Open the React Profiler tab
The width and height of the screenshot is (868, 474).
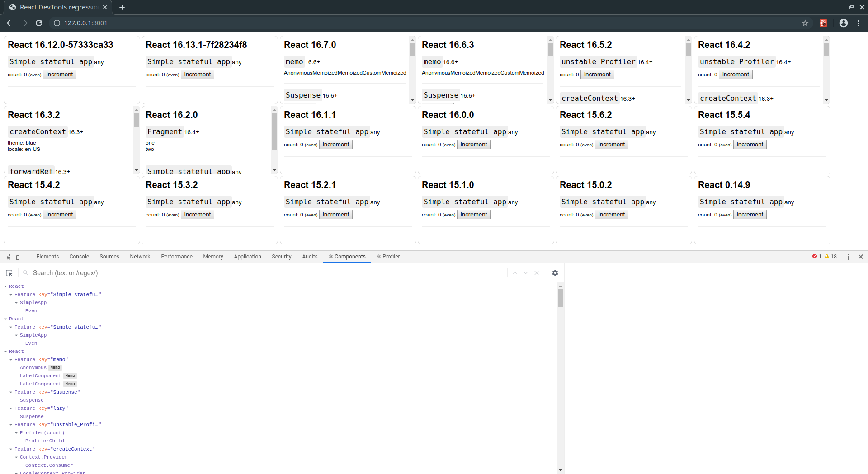(x=388, y=257)
